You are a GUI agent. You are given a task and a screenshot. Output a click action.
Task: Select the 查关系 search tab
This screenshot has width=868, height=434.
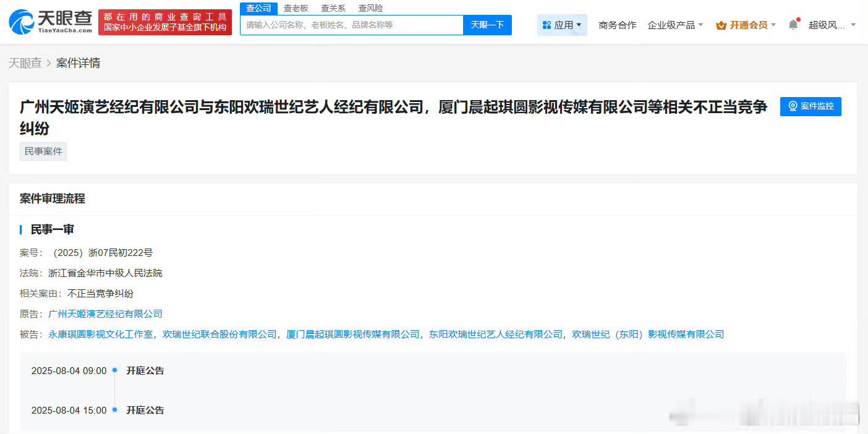tap(333, 8)
